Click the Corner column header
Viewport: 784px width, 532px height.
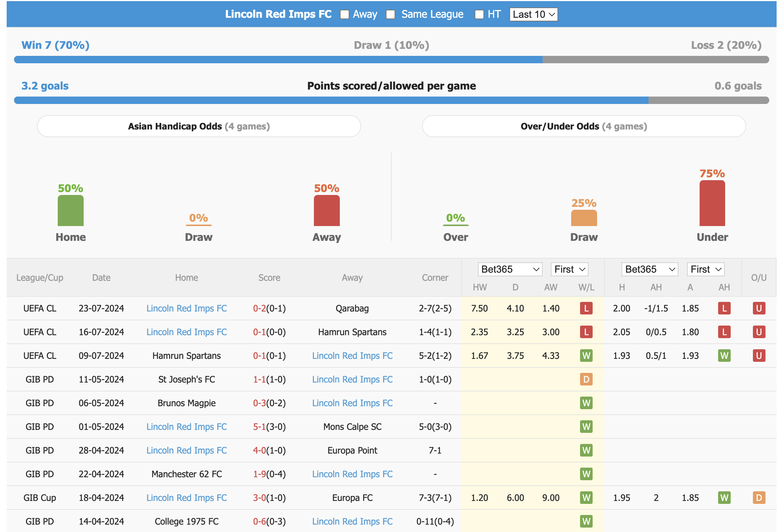[x=435, y=277]
